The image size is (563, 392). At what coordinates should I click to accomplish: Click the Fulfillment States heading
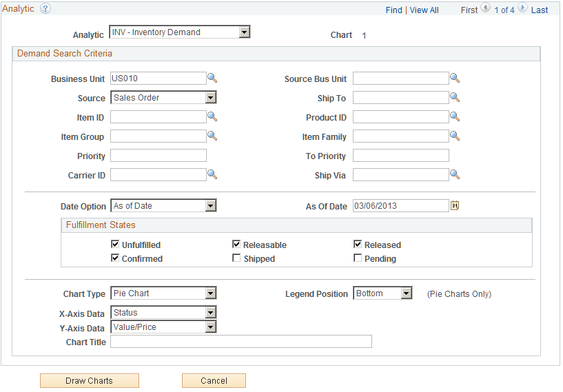point(101,225)
